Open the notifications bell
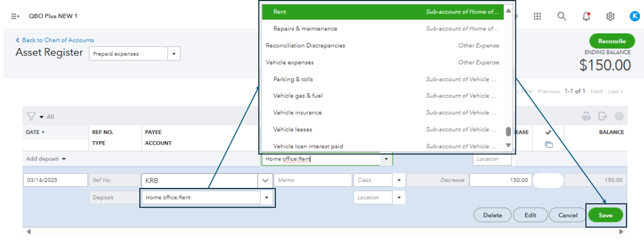 (x=586, y=16)
